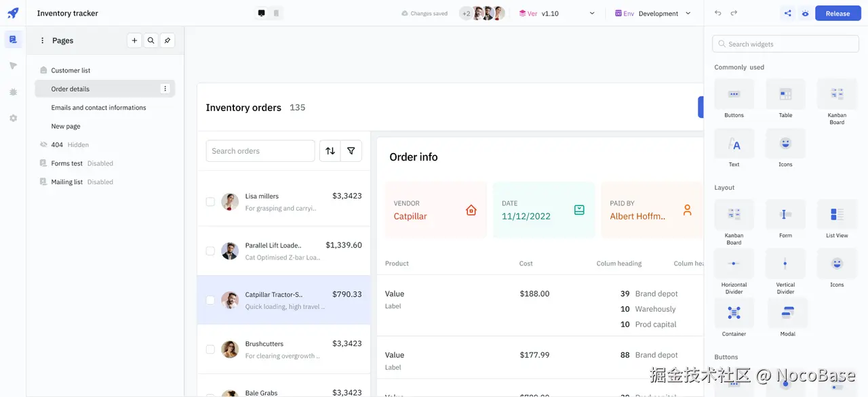868x397 pixels.
Task: Add a new page with plus button
Action: point(134,41)
